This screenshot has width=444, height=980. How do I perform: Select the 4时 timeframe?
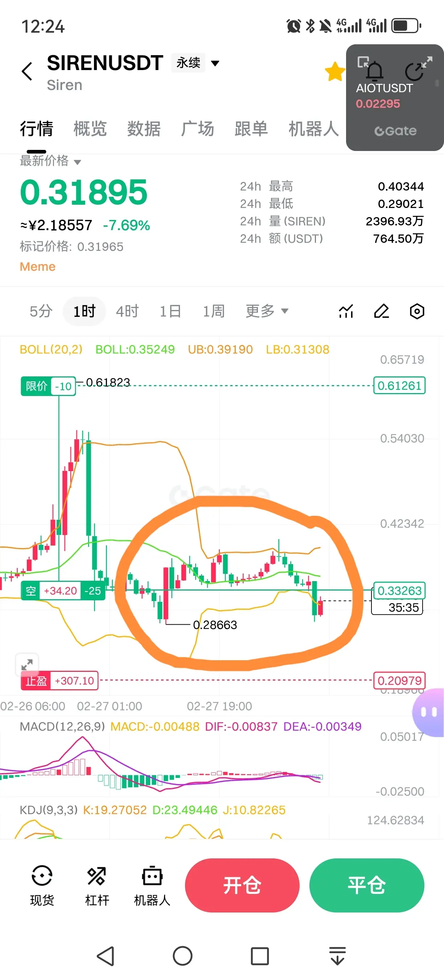pyautogui.click(x=127, y=311)
